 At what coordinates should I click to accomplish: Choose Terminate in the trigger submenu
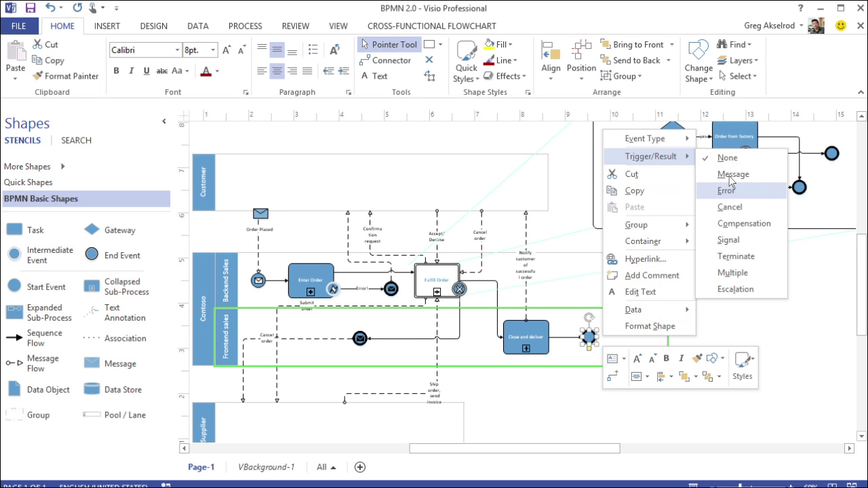click(x=736, y=256)
